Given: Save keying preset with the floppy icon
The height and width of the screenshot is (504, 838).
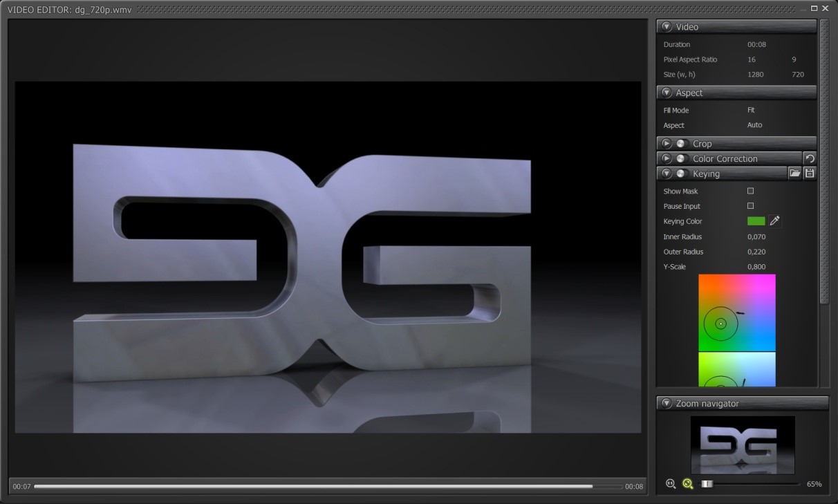Looking at the screenshot, I should coord(810,174).
